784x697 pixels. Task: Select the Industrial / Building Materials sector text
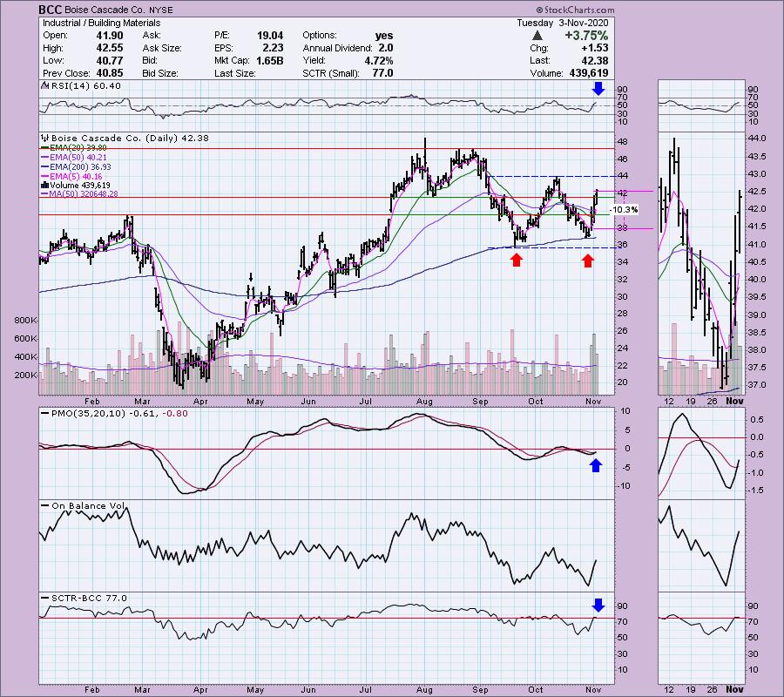point(102,23)
